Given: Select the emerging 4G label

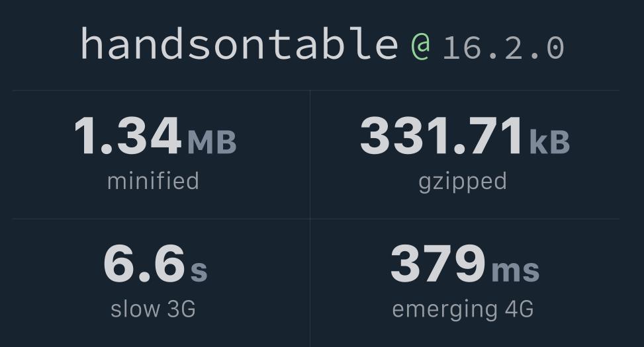Looking at the screenshot, I should pyautogui.click(x=463, y=309).
